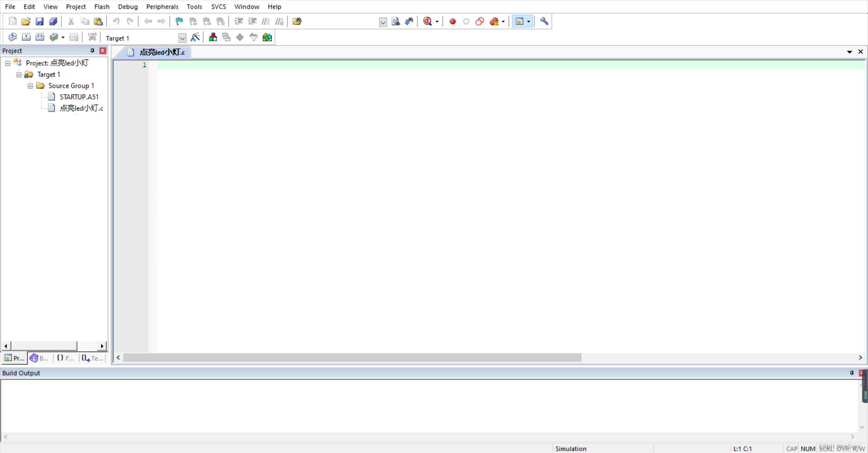Open the editor tab list dropdown arrow
The image size is (868, 453).
[x=849, y=52]
